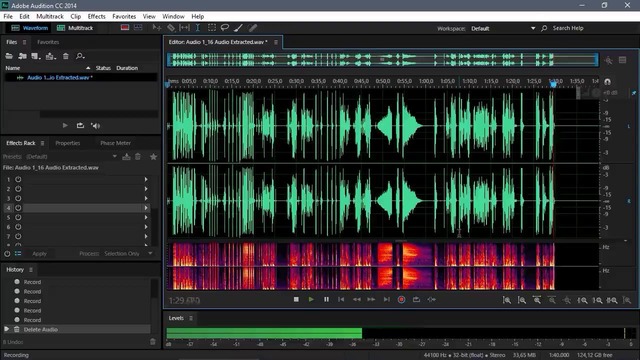Select the Slip tool

pos(184,28)
